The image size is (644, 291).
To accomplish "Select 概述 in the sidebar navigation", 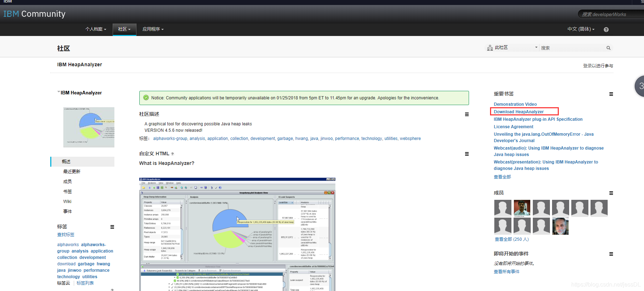I will (x=83, y=162).
